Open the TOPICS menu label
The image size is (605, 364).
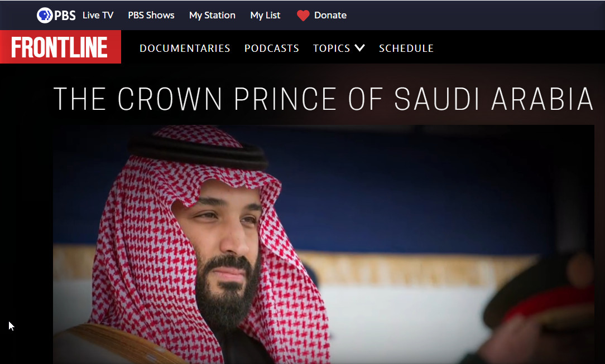(332, 48)
